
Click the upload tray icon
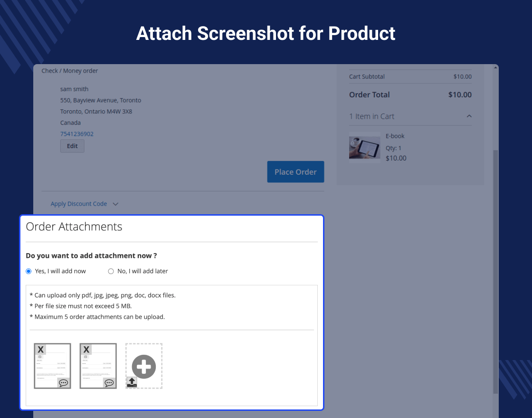[132, 382]
